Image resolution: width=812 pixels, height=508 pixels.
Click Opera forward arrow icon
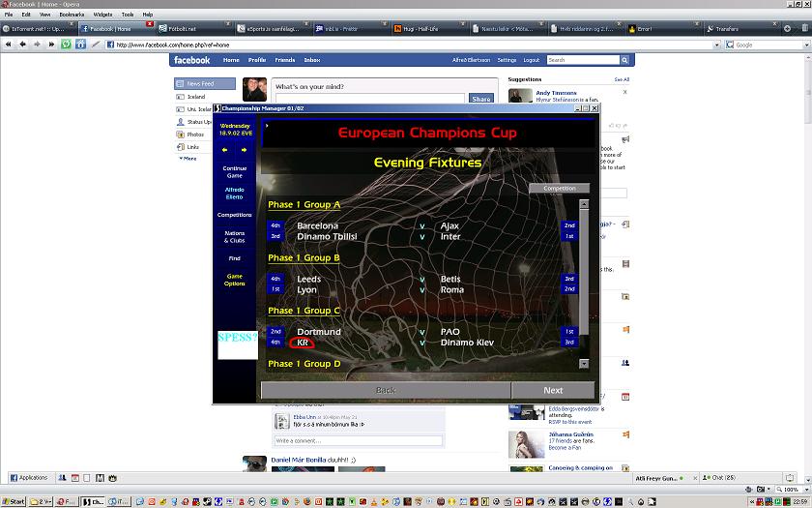tap(37, 45)
